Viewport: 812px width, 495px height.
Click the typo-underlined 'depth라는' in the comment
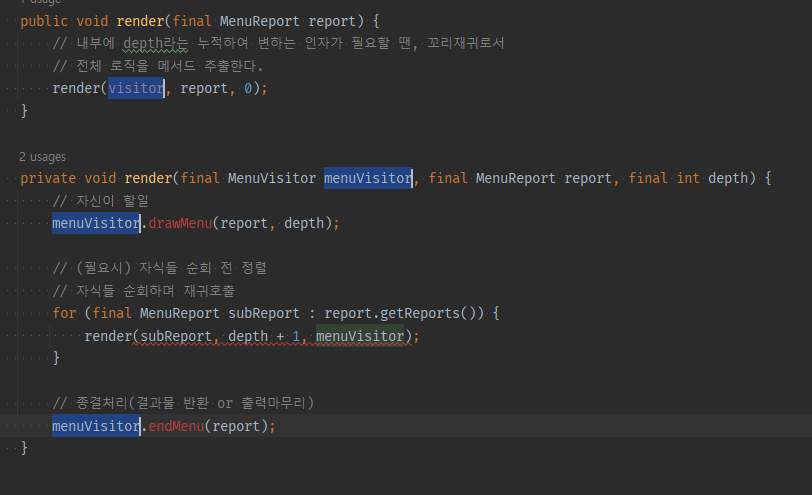point(155,43)
